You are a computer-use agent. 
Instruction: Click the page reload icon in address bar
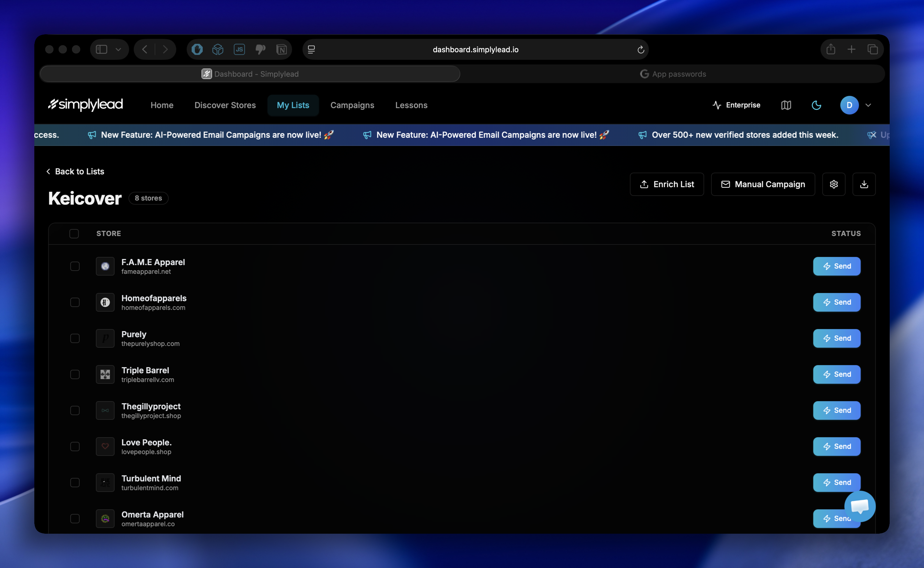tap(641, 50)
